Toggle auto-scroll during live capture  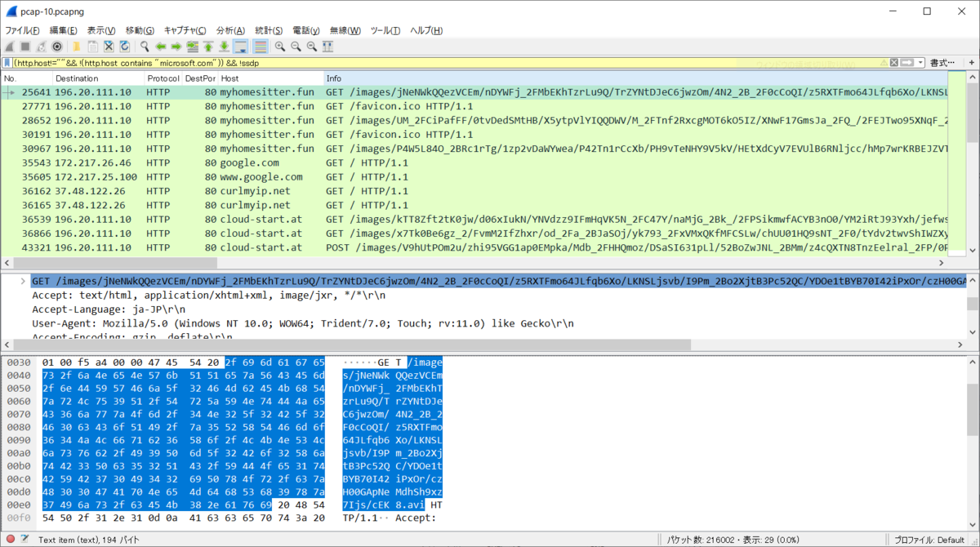click(x=241, y=47)
